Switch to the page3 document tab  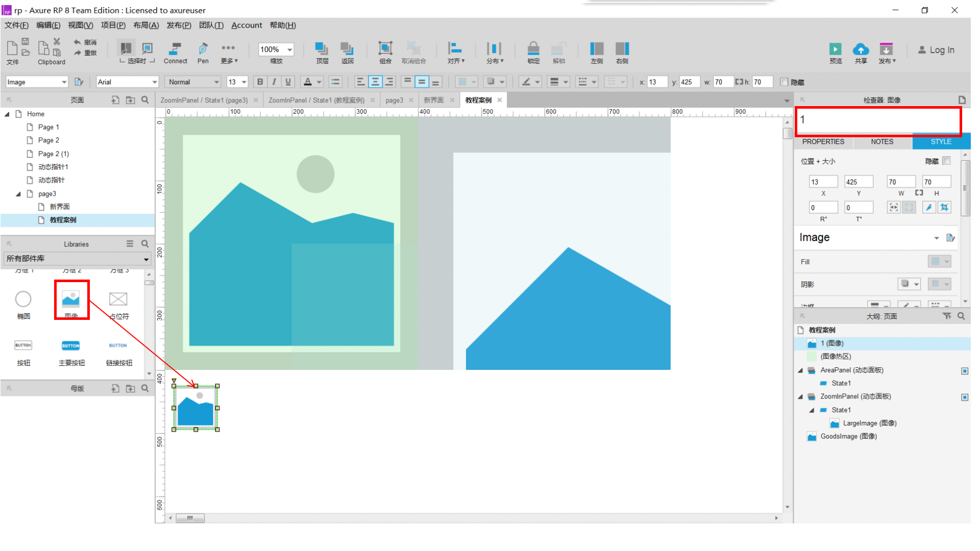click(x=394, y=100)
